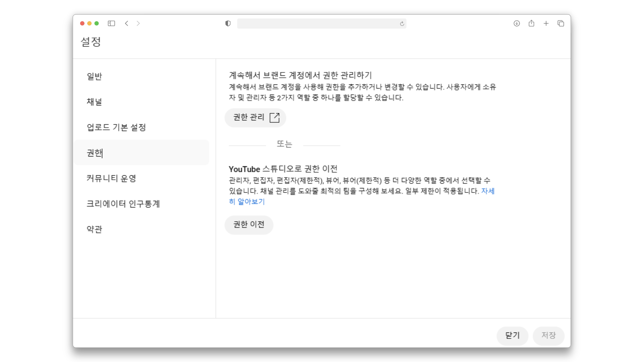Image resolution: width=644 pixels, height=362 pixels.
Task: Open 커뮤니티 운영 settings
Action: (x=111, y=178)
